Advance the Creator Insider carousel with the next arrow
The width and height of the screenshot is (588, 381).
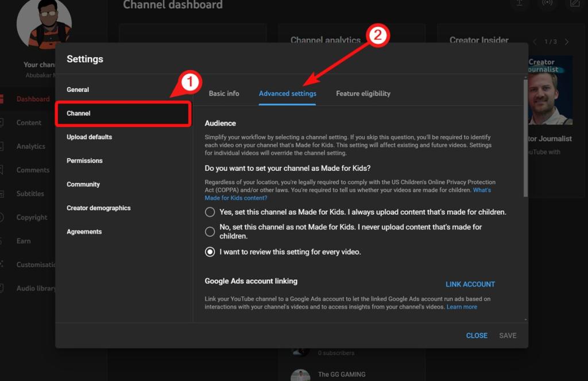567,41
